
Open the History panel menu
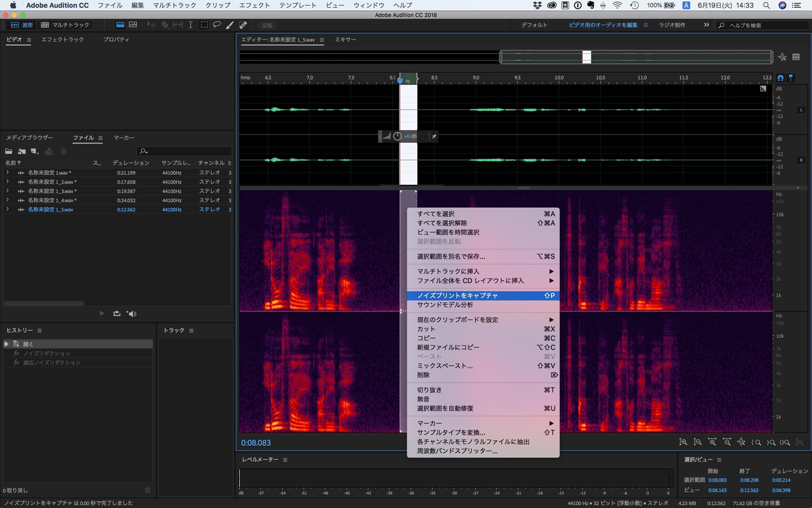click(39, 331)
